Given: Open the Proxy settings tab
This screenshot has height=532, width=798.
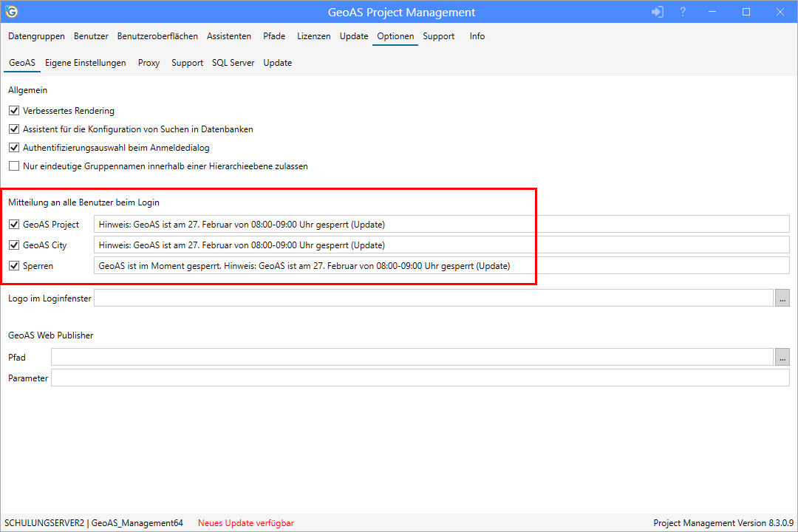Looking at the screenshot, I should [x=149, y=63].
